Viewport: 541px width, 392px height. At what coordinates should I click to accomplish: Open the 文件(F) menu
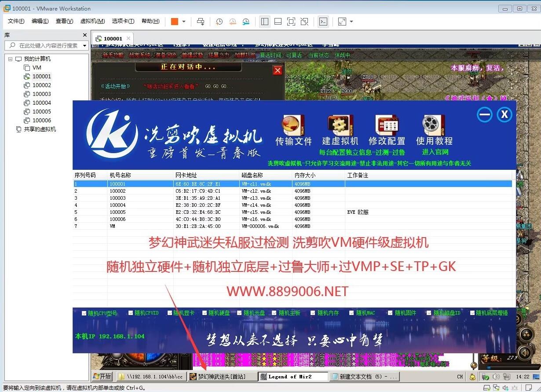[16, 21]
